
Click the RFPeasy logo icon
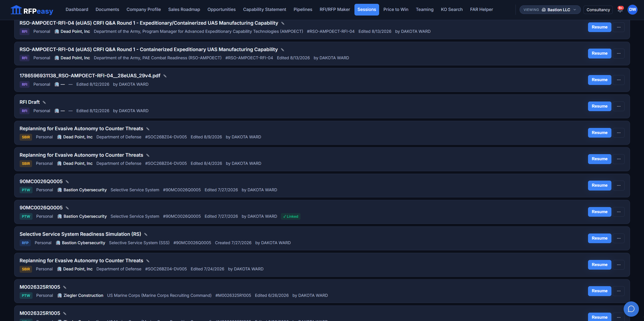16,10
